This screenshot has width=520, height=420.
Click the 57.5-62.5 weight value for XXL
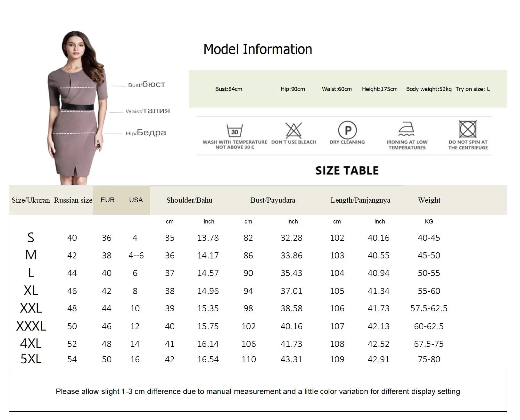[x=429, y=308]
